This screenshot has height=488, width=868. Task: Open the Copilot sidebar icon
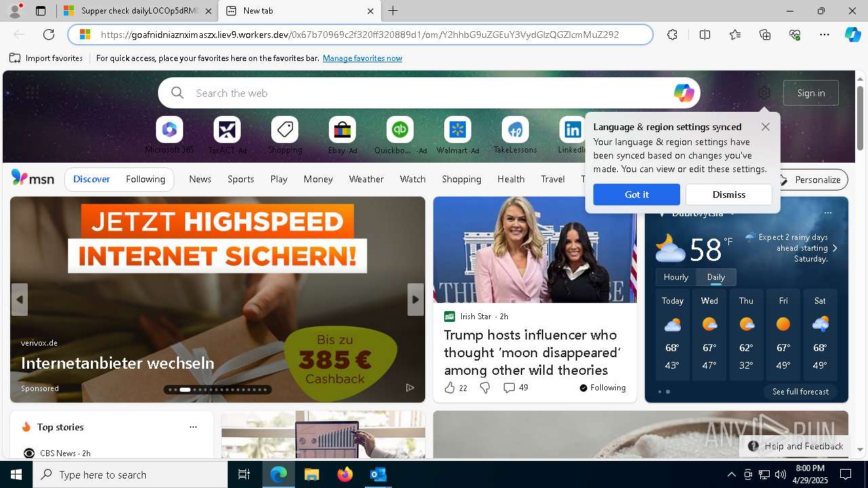point(852,35)
